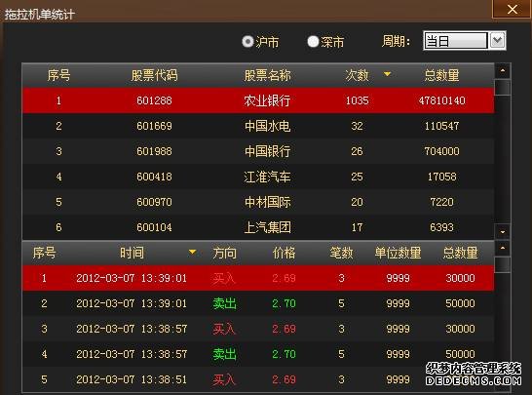The image size is (532, 395).
Task: Click the 价格 column header
Action: pos(284,253)
